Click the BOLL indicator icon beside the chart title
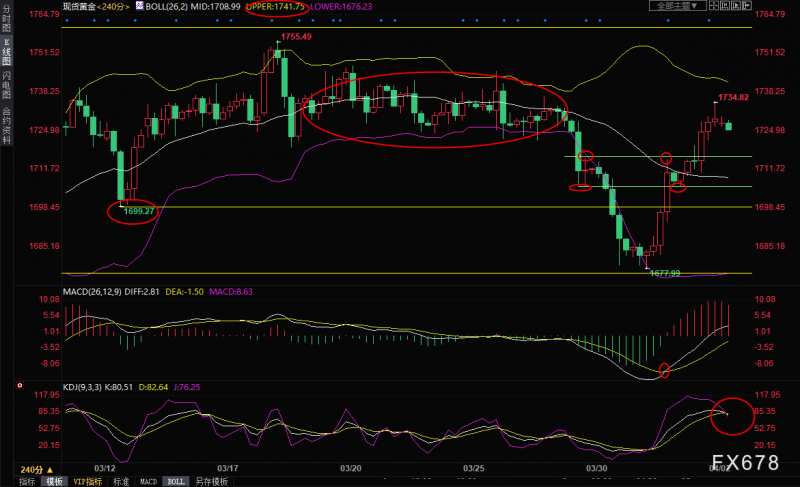The height and width of the screenshot is (487, 800). pos(140,6)
